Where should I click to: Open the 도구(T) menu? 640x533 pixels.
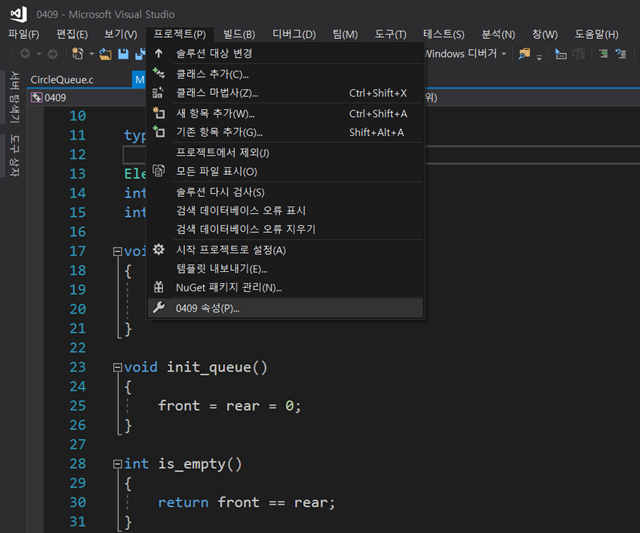[390, 34]
